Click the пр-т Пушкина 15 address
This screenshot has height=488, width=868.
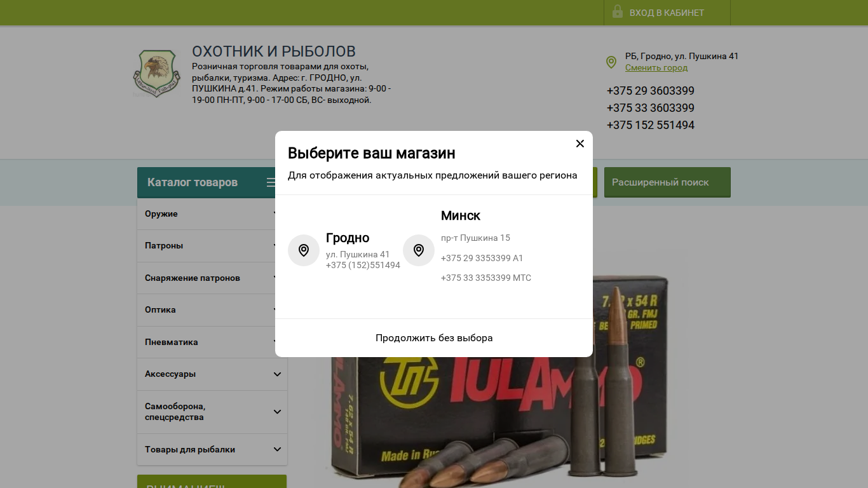click(x=475, y=238)
